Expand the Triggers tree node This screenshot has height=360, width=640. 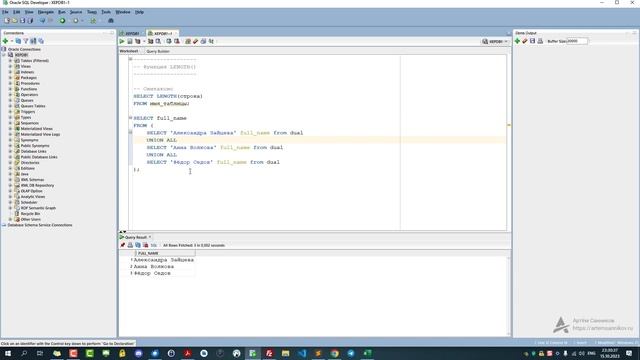coord(11,111)
